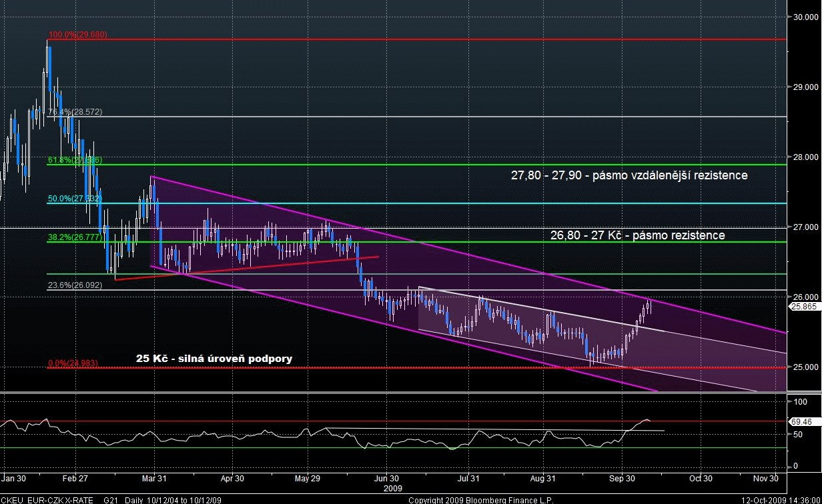
Task: Click the 38.2%(26.777) Fibonacci label
Action: (75, 237)
